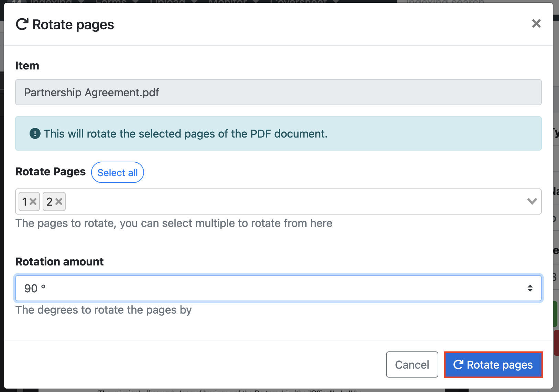Click the degrees help text under rotation
The width and height of the screenshot is (559, 392).
(103, 310)
